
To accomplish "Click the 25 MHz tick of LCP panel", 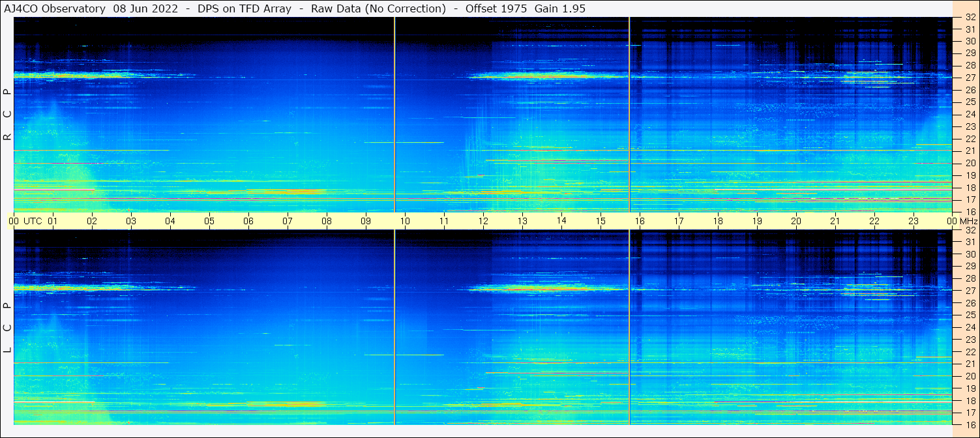I will [x=970, y=315].
